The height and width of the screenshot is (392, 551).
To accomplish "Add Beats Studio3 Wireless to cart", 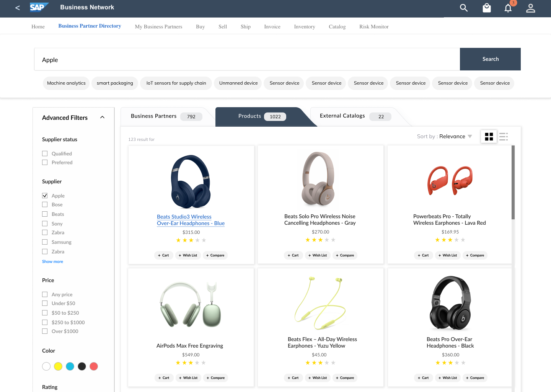I will [164, 255].
